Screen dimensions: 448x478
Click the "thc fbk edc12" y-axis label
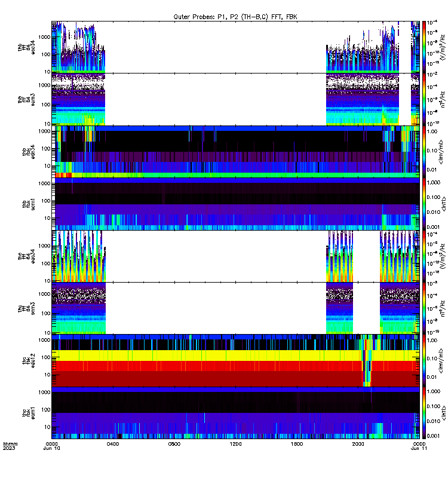pos(29,361)
